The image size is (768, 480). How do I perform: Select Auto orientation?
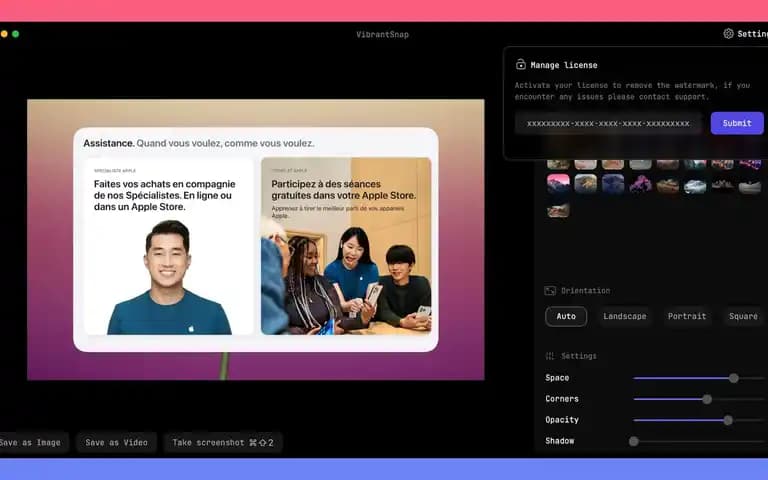(x=566, y=316)
